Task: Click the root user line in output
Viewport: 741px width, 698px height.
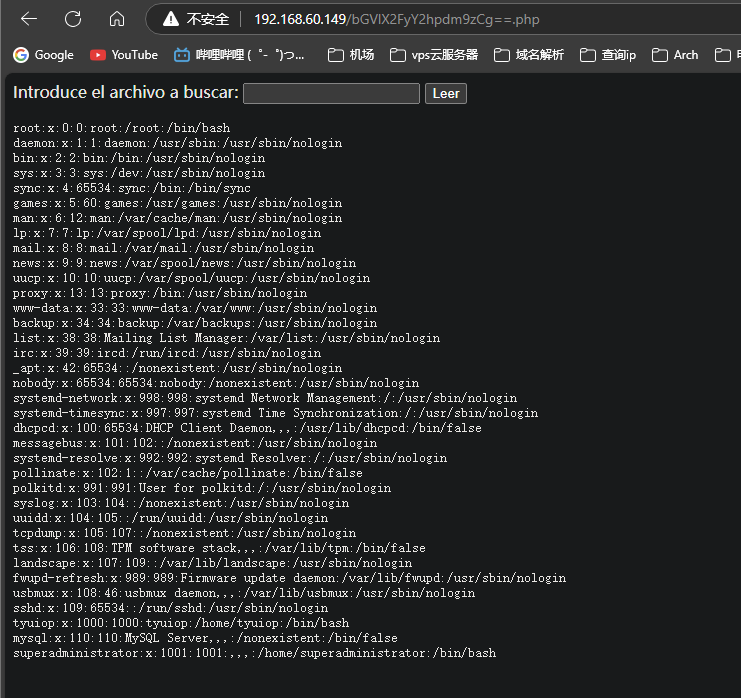Action: (x=121, y=128)
